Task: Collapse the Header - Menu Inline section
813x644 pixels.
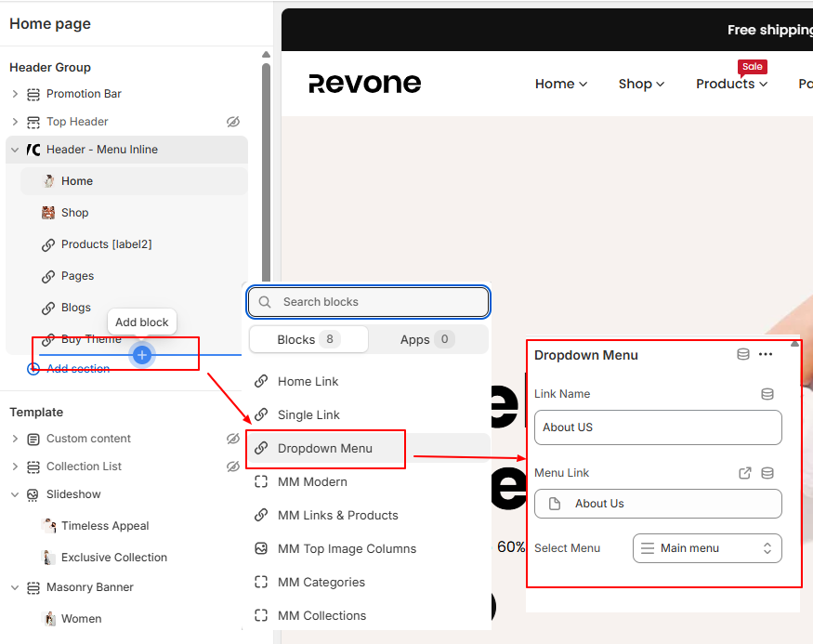Action: (15, 150)
